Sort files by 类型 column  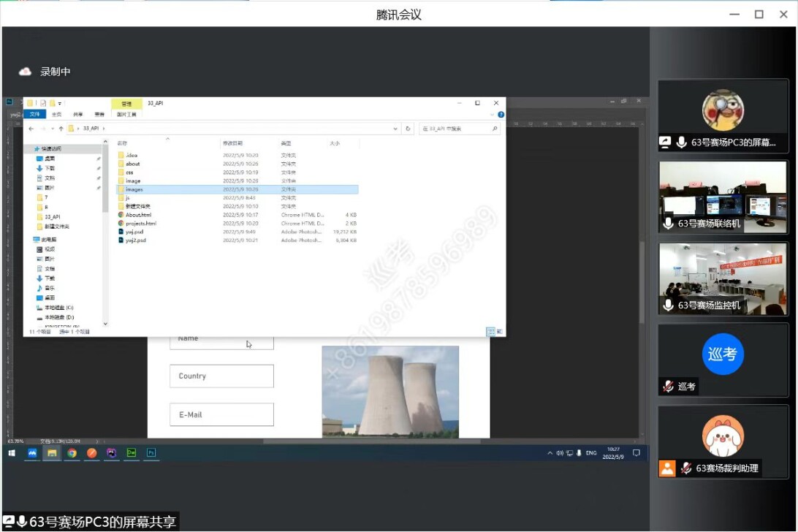coord(286,143)
